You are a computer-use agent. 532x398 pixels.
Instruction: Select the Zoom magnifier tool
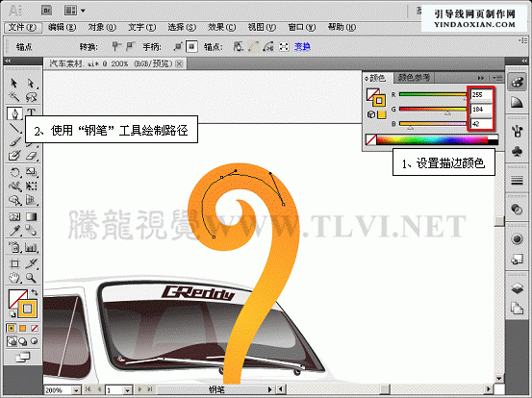point(31,278)
